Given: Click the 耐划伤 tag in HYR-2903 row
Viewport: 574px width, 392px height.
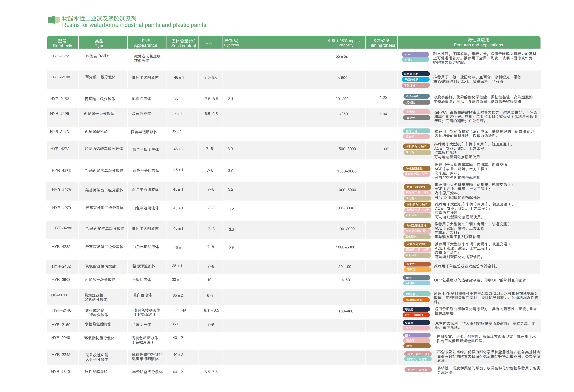Looking at the screenshot, I should coord(417,283).
